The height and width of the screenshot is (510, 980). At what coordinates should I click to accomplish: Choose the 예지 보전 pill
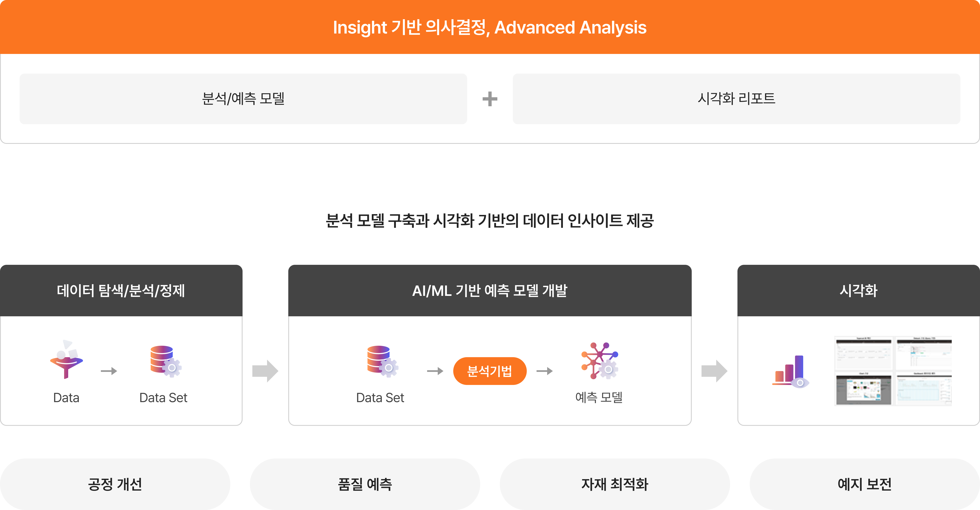(x=864, y=484)
